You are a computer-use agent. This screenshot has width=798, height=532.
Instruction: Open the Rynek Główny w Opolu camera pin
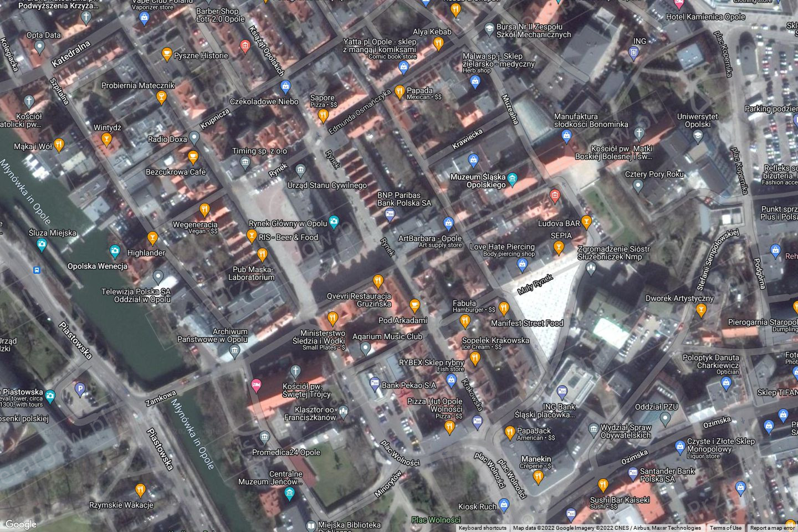(x=334, y=222)
